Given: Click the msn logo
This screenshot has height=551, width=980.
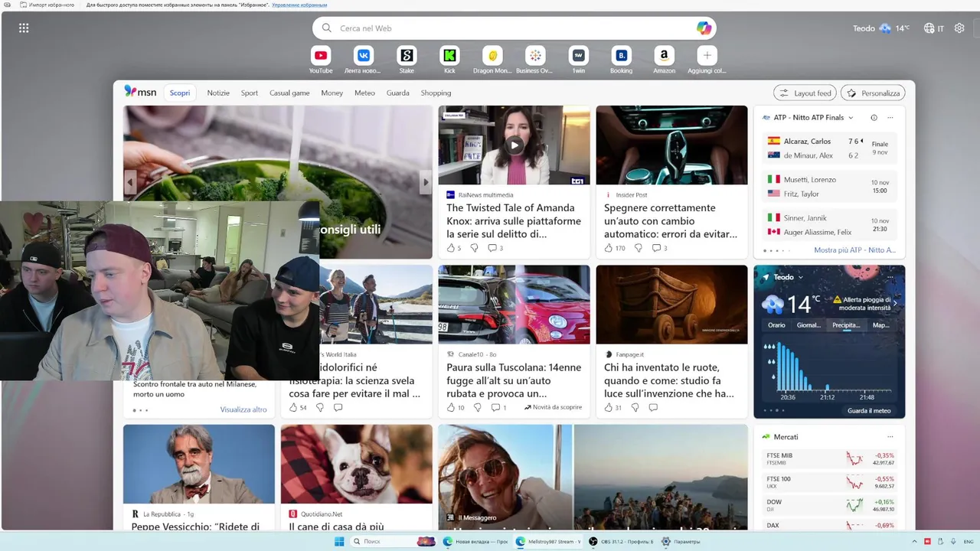Looking at the screenshot, I should click(x=140, y=92).
